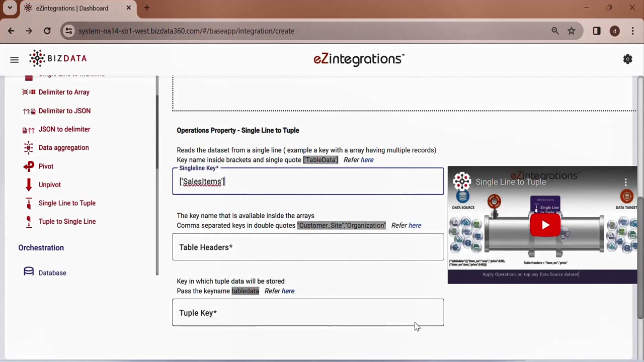
Task: Select JSON to delimiter operation
Action: point(64,129)
